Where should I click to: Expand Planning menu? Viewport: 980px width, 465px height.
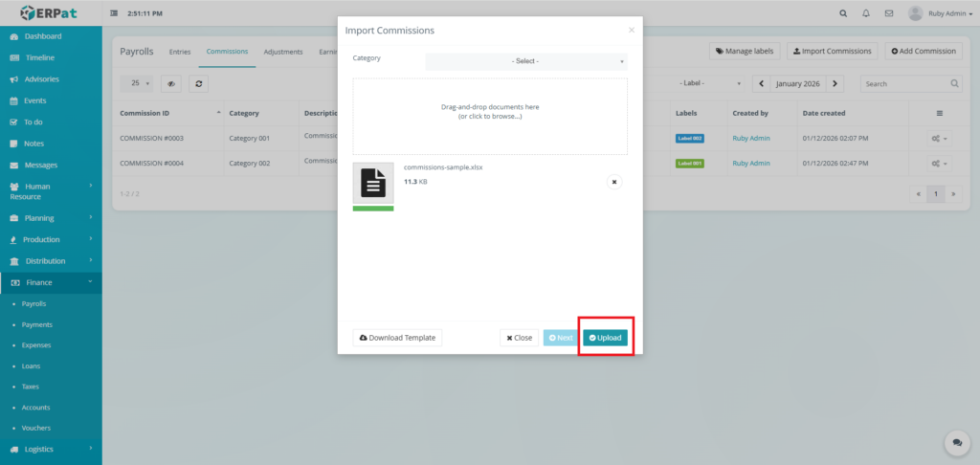[x=51, y=218]
